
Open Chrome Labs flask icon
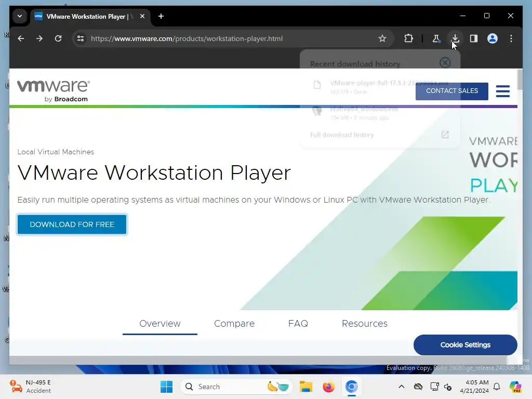click(436, 38)
